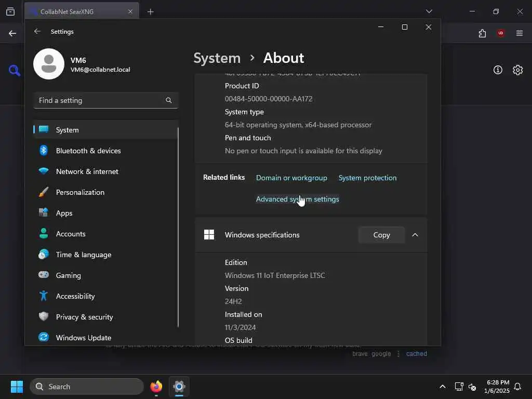Click System breadcrumb in the heading
532x399 pixels.
click(x=217, y=58)
